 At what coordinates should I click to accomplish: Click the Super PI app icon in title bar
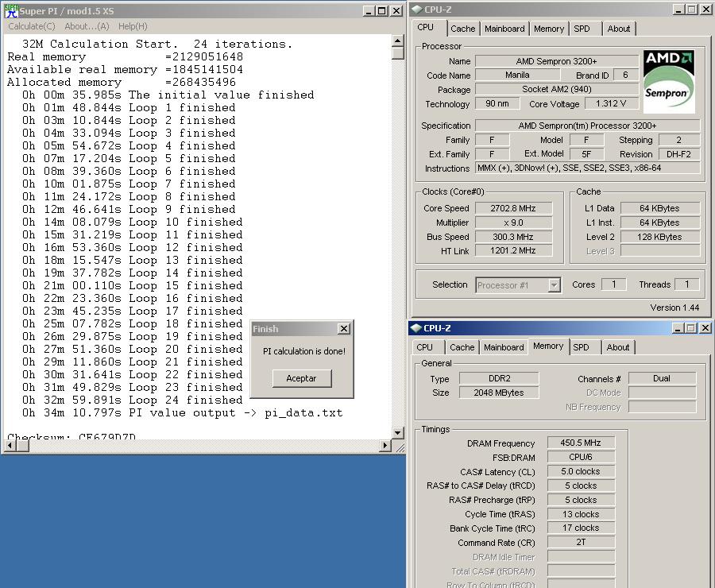tap(11, 11)
